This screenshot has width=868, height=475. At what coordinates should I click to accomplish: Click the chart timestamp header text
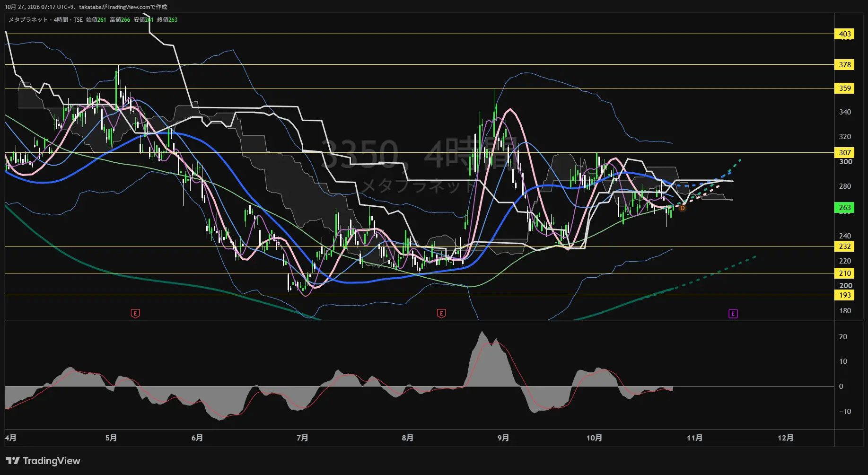86,7
